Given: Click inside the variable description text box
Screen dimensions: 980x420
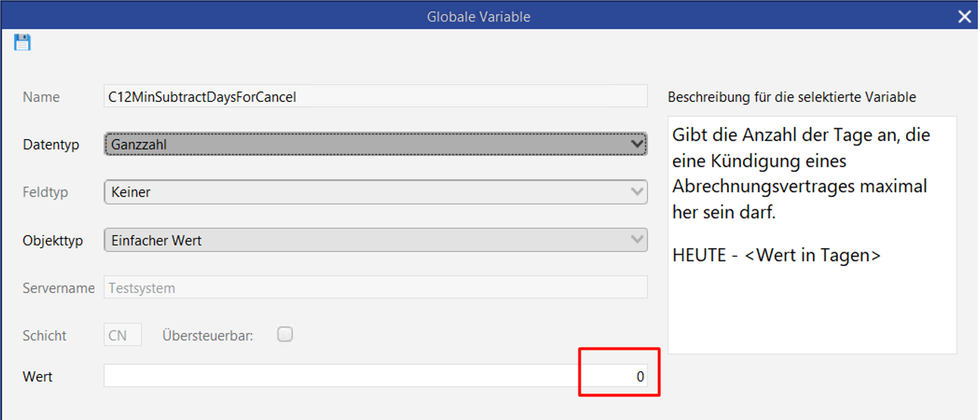Looking at the screenshot, I should pos(812,235).
